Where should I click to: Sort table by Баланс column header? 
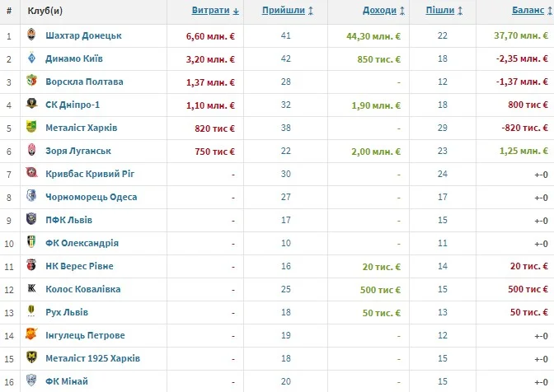pyautogui.click(x=523, y=11)
